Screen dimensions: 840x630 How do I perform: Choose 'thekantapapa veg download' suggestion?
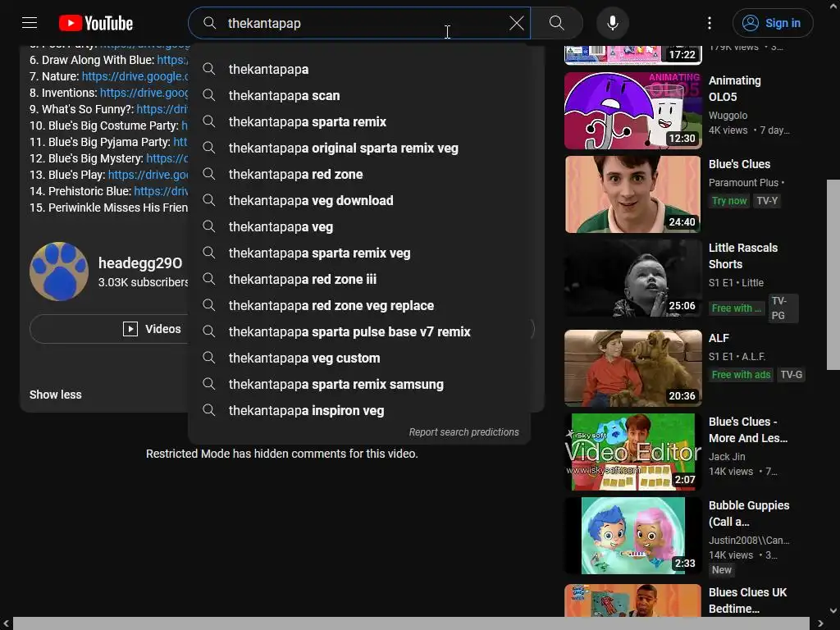[x=359, y=200]
